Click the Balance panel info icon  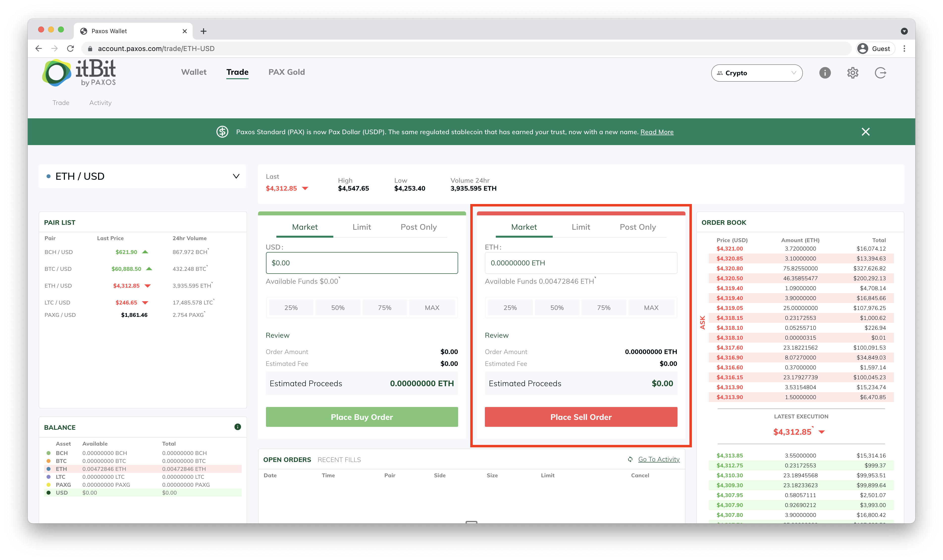coord(237,427)
